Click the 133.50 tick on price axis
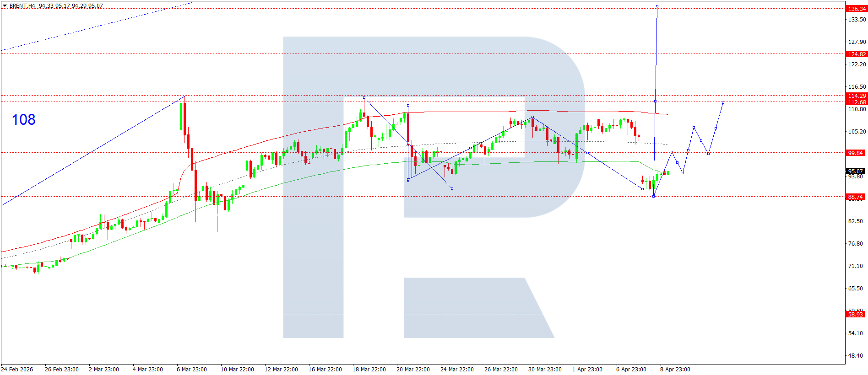Screen dimensions: 868x375 (x=857, y=20)
